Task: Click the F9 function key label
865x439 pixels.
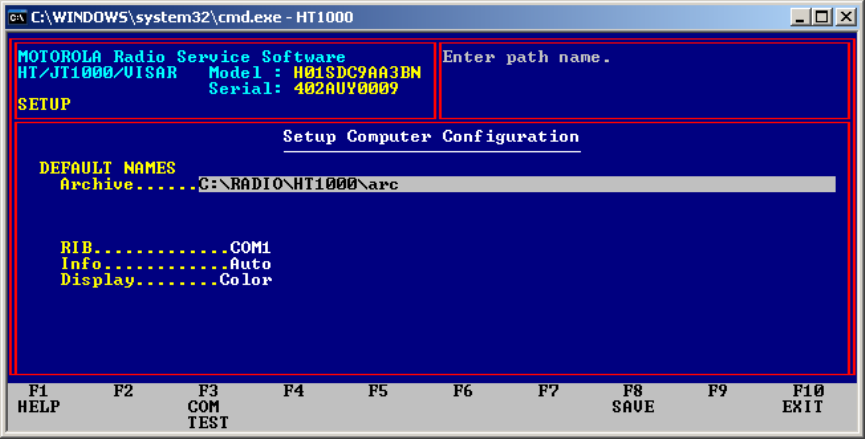Action: click(x=718, y=391)
